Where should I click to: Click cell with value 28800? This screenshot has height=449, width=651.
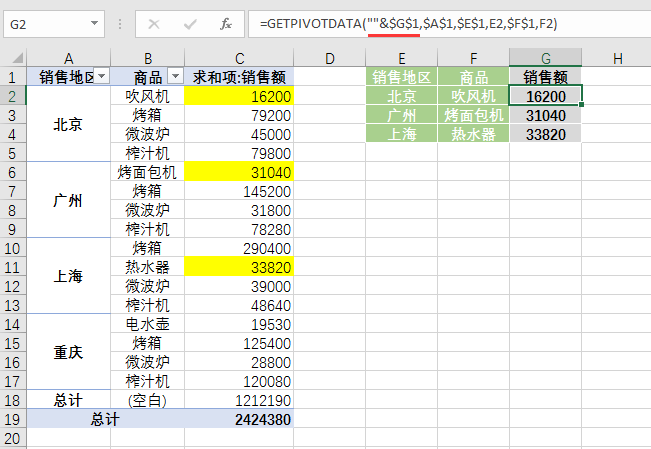coord(239,363)
